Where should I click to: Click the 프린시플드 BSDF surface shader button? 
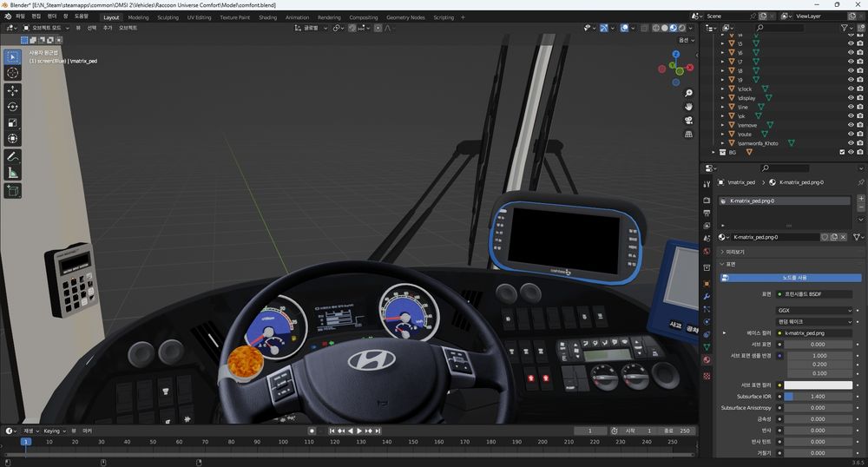pos(814,293)
